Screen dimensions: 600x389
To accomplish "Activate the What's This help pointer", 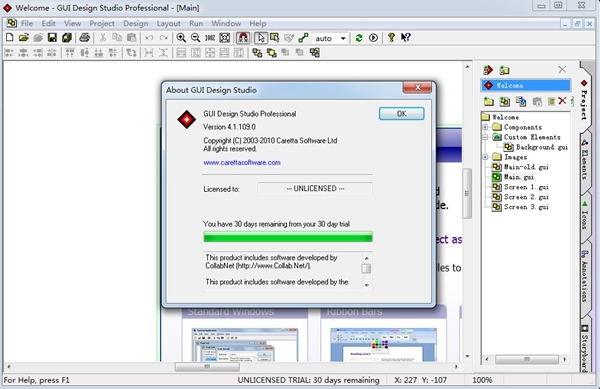I will point(406,37).
